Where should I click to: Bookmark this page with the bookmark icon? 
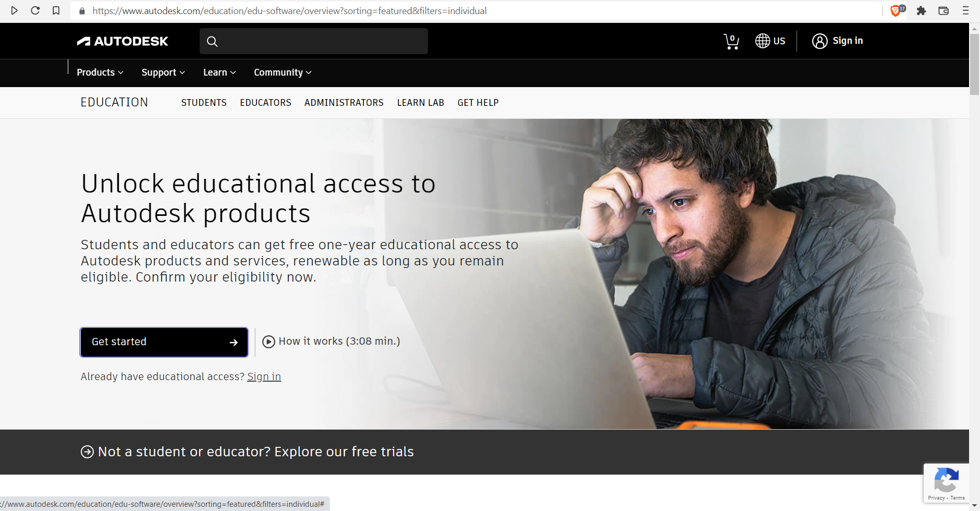[x=56, y=10]
